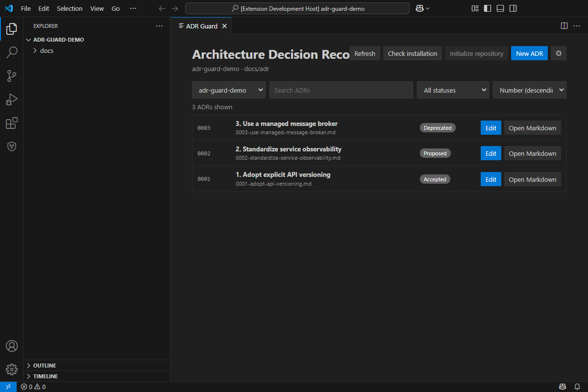Click the VS Code logo icon
The width and height of the screenshot is (588, 392).
click(9, 8)
